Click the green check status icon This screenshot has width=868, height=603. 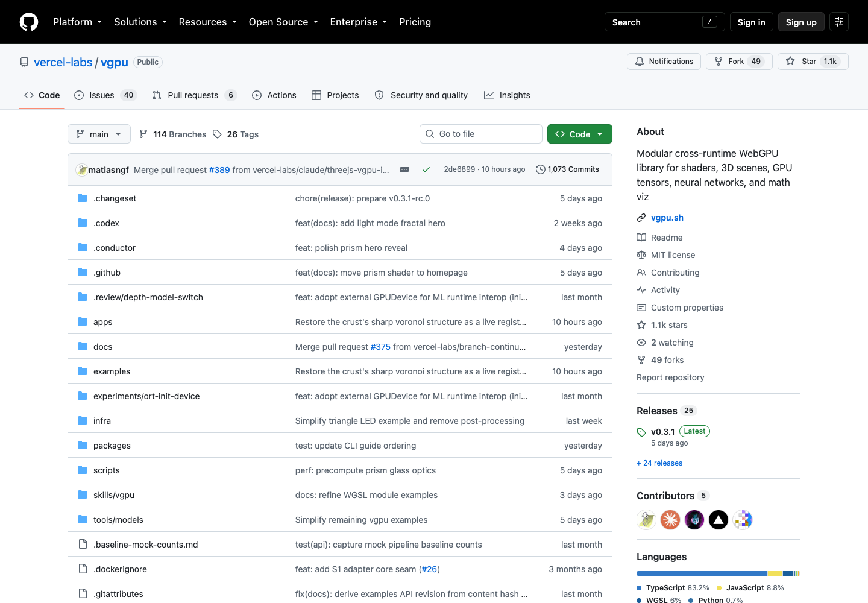click(x=426, y=169)
